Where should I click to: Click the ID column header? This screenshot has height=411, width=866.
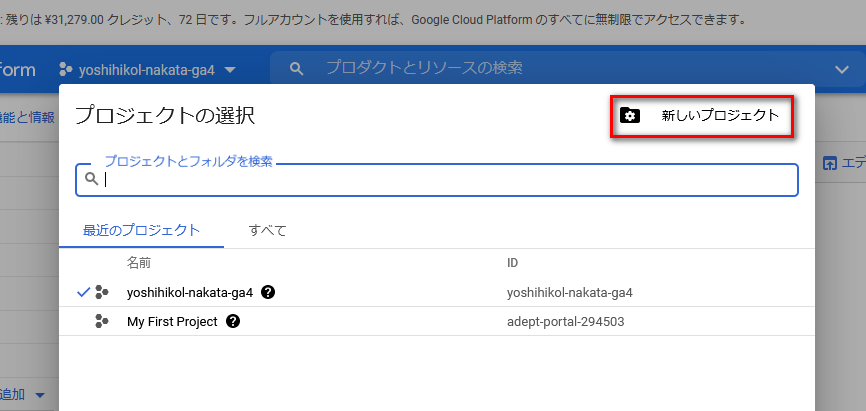tap(513, 263)
